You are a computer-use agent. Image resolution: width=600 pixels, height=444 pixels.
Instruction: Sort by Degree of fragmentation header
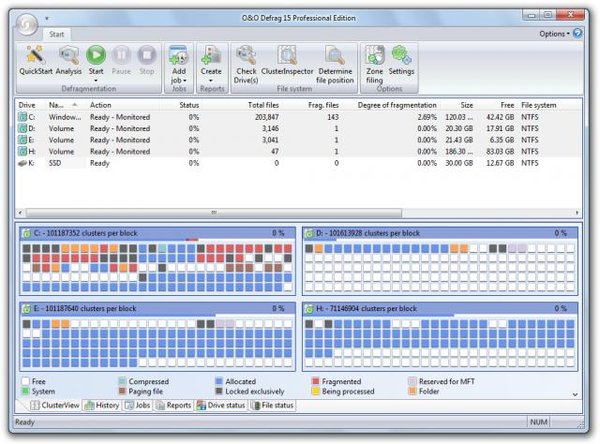tap(397, 105)
